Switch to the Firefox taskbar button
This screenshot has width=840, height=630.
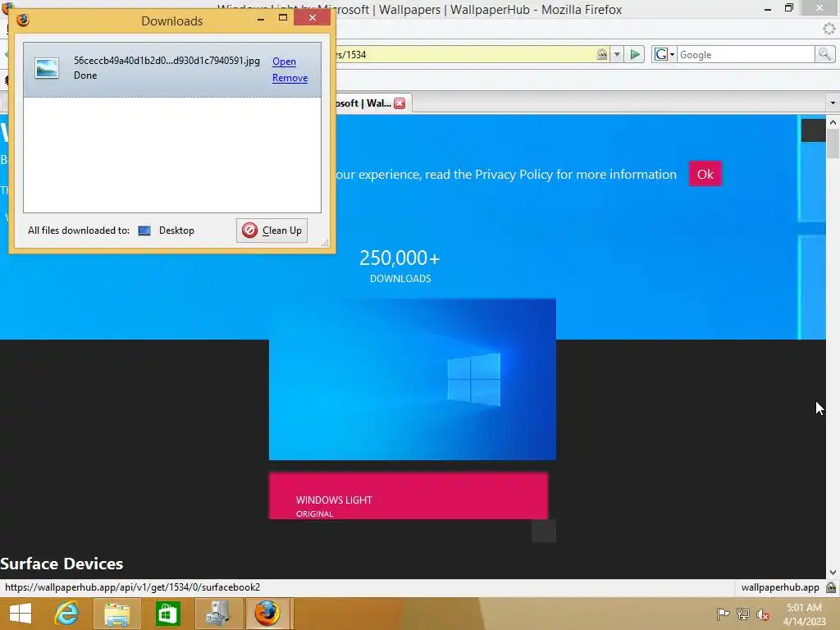[x=267, y=614]
